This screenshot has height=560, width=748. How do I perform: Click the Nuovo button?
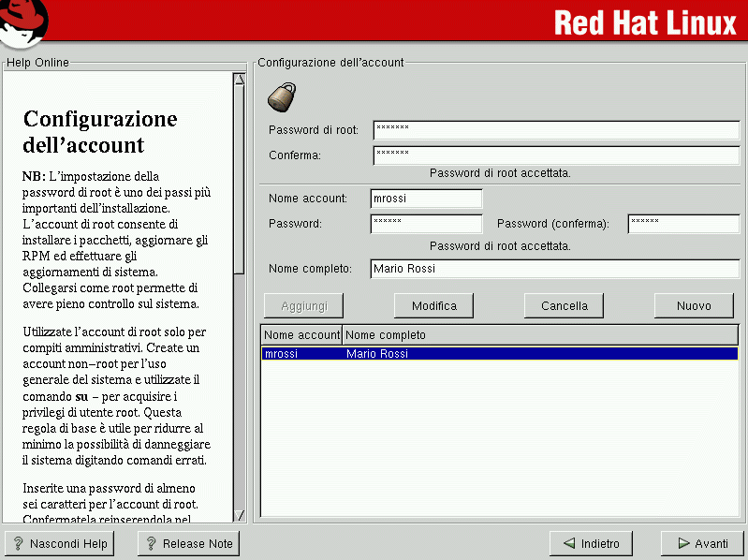[x=694, y=305]
